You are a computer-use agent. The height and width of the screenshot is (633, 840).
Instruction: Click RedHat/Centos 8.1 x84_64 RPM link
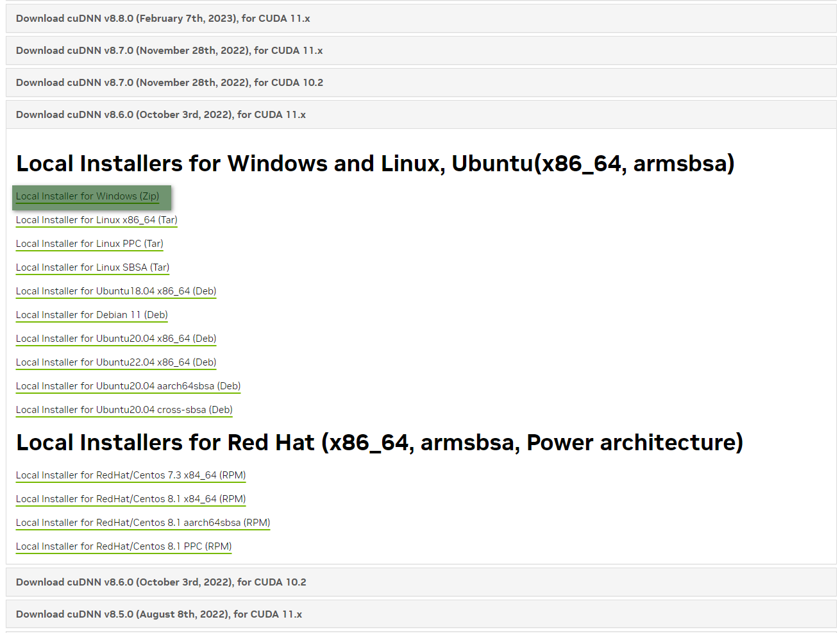131,499
